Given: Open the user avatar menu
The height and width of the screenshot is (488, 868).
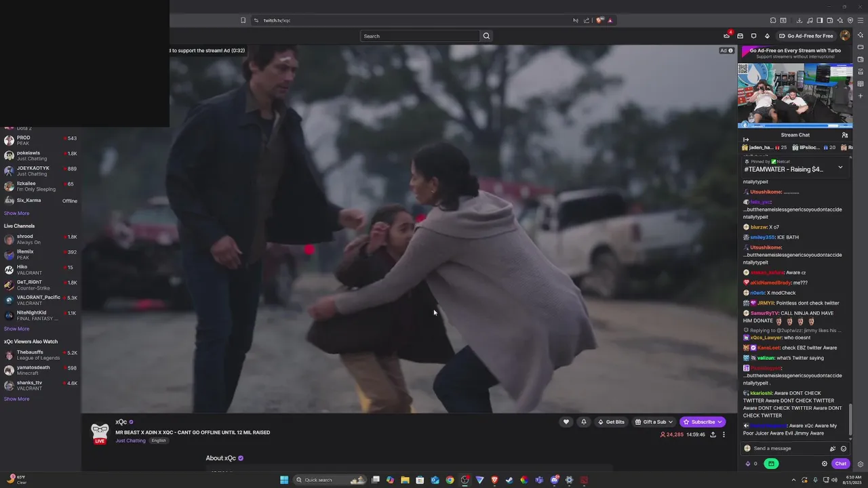Looking at the screenshot, I should pos(844,36).
